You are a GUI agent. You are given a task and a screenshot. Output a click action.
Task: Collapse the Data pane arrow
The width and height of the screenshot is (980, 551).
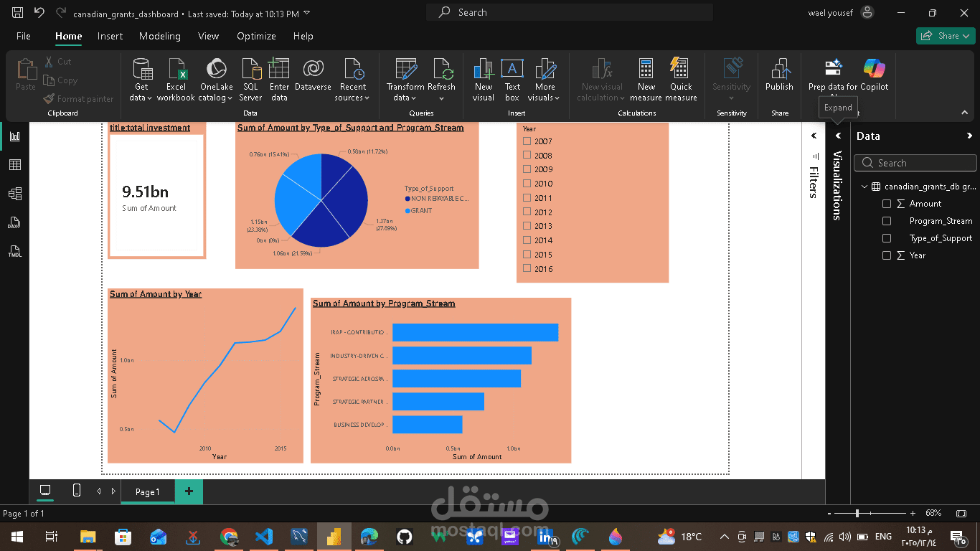pyautogui.click(x=969, y=136)
